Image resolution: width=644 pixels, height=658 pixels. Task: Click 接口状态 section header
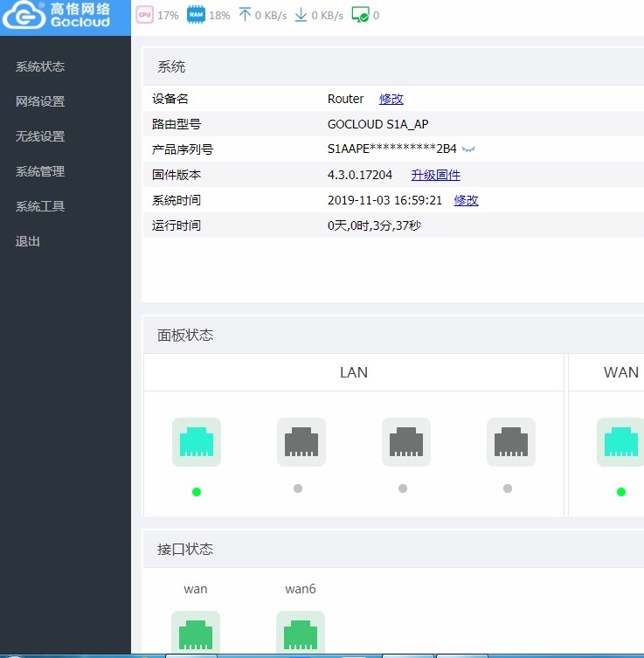pos(185,549)
